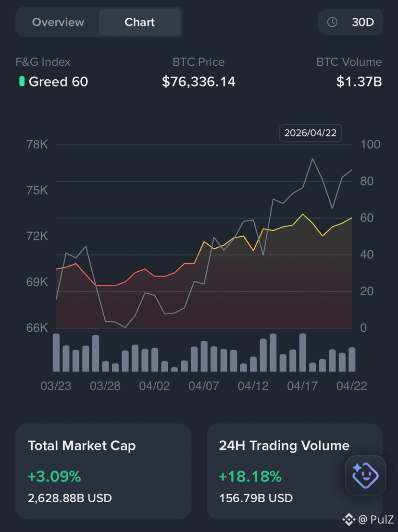Click the 20 index axis label

point(367,291)
